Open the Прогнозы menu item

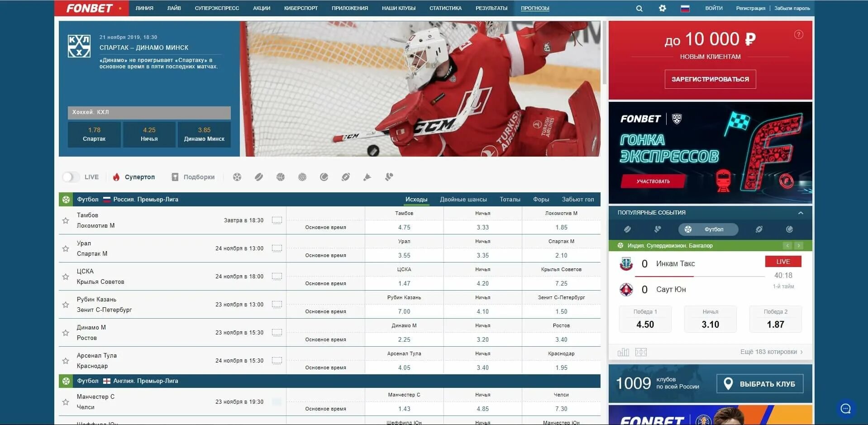pyautogui.click(x=535, y=8)
